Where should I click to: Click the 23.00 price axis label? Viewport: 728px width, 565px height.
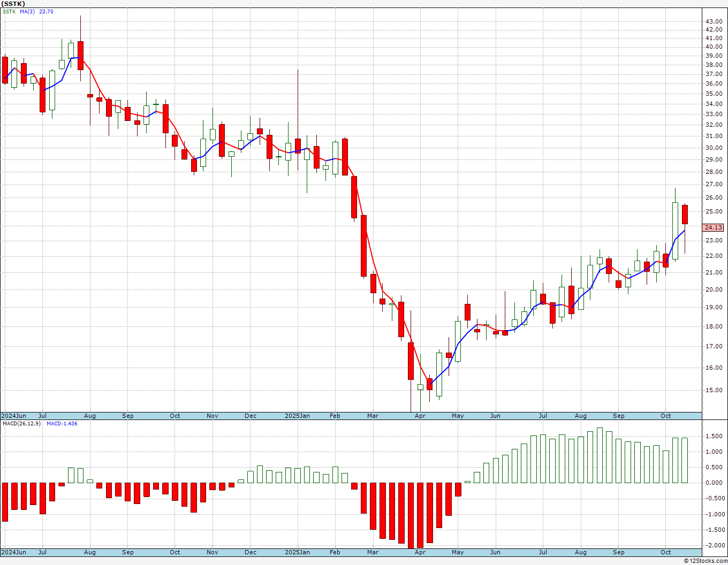(x=714, y=241)
